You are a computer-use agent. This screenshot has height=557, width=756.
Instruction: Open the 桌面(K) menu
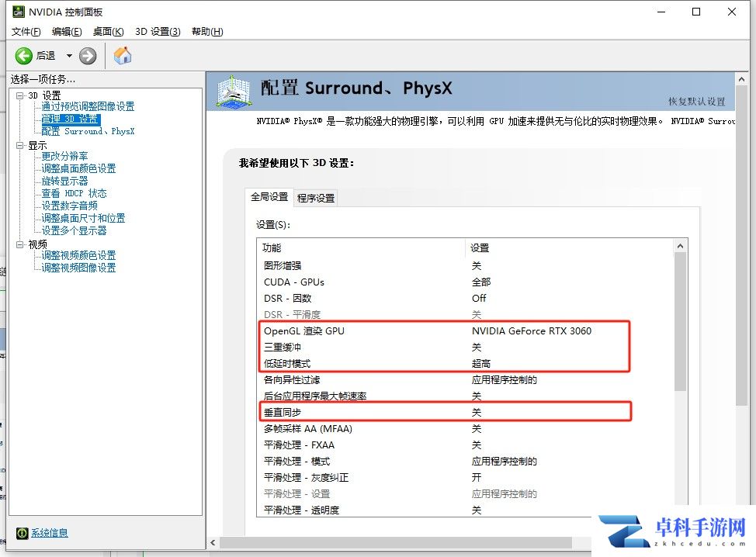pyautogui.click(x=108, y=32)
